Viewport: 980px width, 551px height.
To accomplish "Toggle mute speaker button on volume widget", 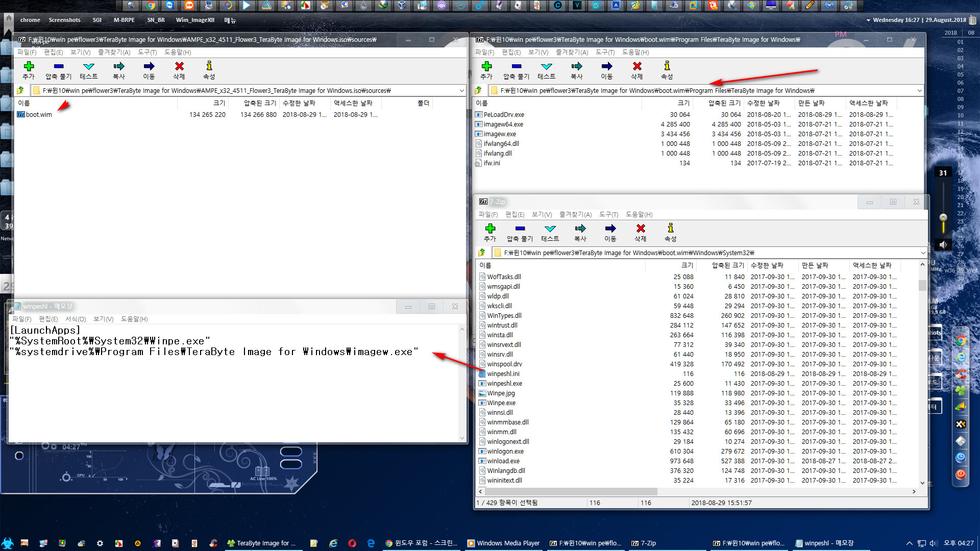I will (x=943, y=245).
